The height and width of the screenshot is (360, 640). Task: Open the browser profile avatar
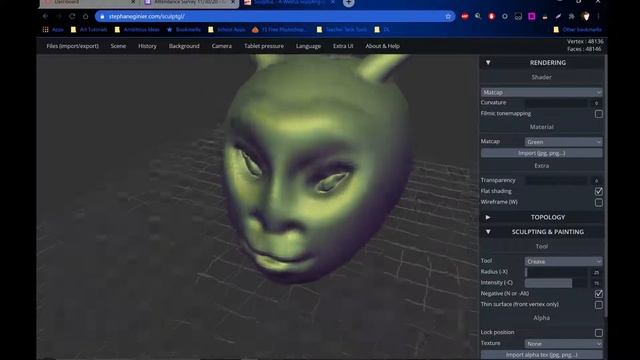(586, 16)
